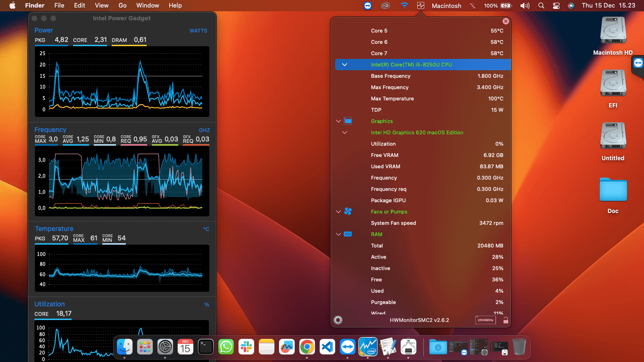The height and width of the screenshot is (362, 644).
Task: Click the Utilization heading in Intel Power Gadget
Action: pyautogui.click(x=50, y=304)
